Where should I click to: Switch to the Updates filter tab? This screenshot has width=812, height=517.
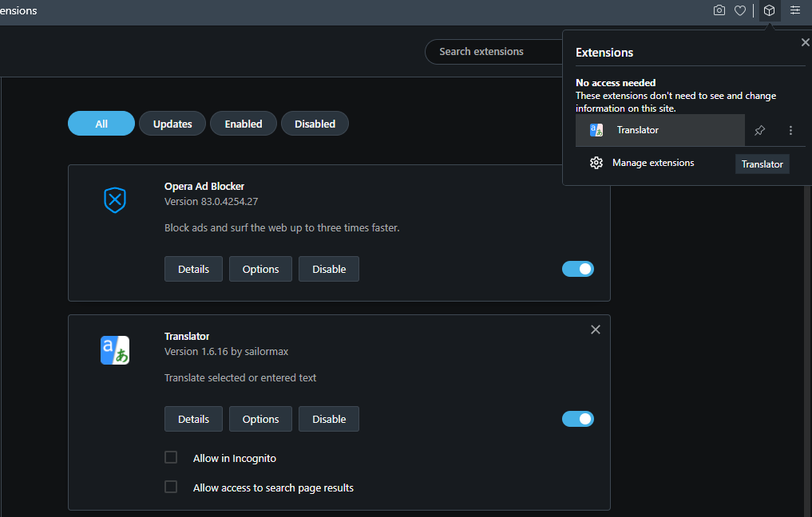[172, 123]
